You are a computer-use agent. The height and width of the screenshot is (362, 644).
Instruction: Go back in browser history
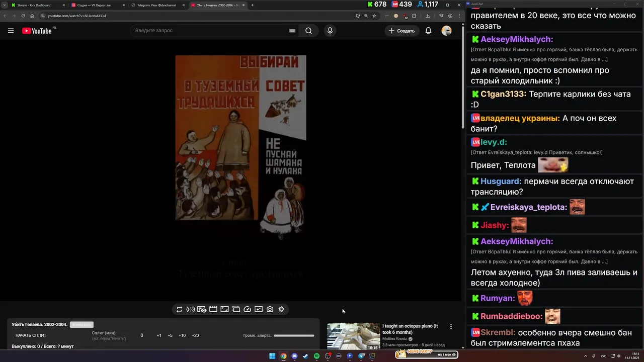(x=6, y=16)
